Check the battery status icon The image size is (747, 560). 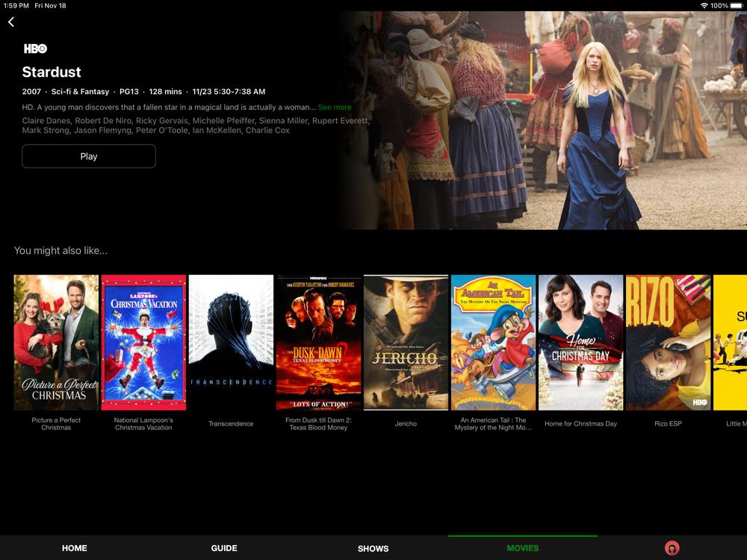737,6
